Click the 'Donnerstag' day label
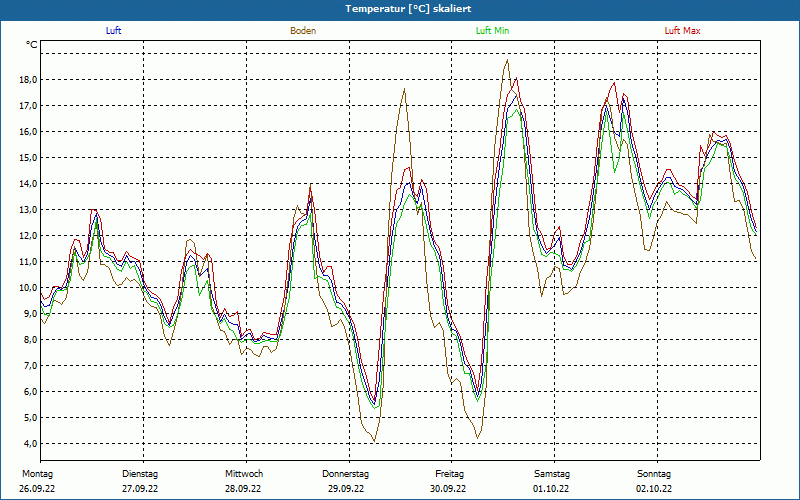800x500 pixels. point(345,474)
